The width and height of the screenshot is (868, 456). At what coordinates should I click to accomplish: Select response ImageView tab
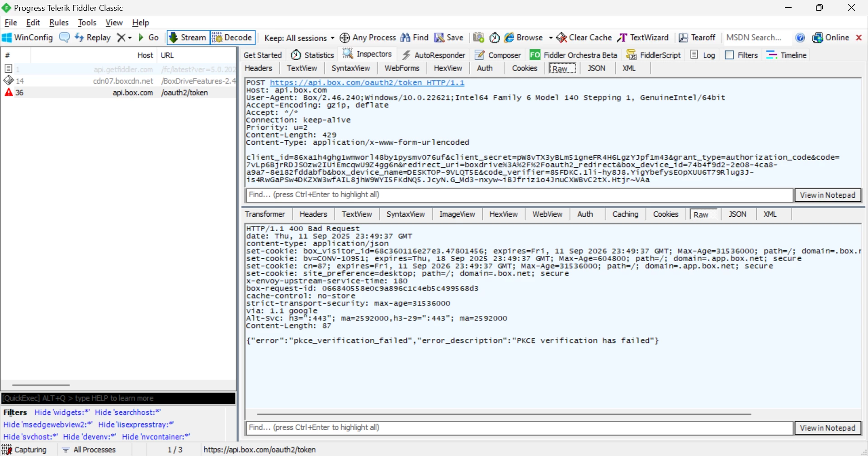tap(457, 214)
